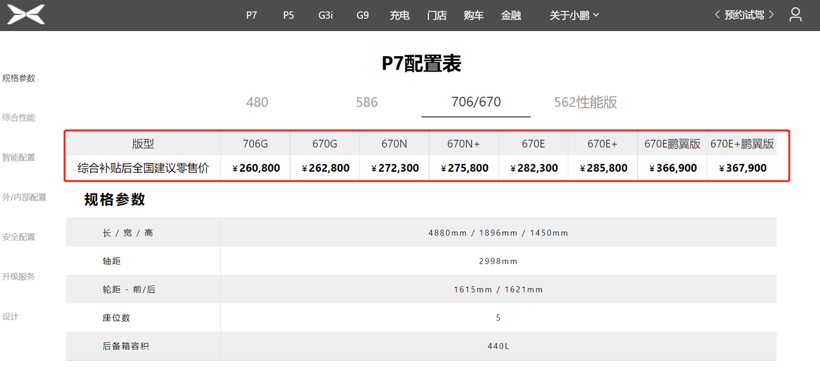Click the 预约试驾 button

click(x=744, y=15)
